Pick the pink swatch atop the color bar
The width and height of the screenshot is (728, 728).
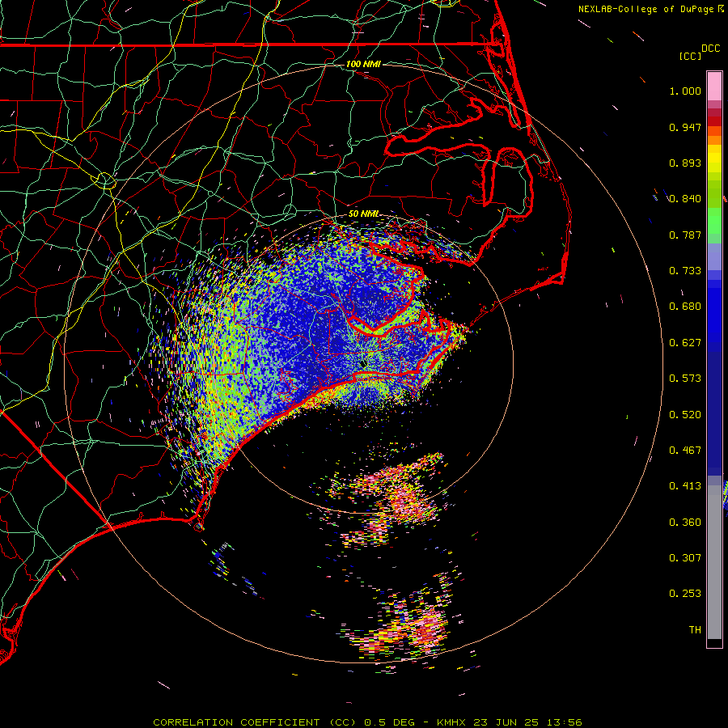(x=714, y=86)
